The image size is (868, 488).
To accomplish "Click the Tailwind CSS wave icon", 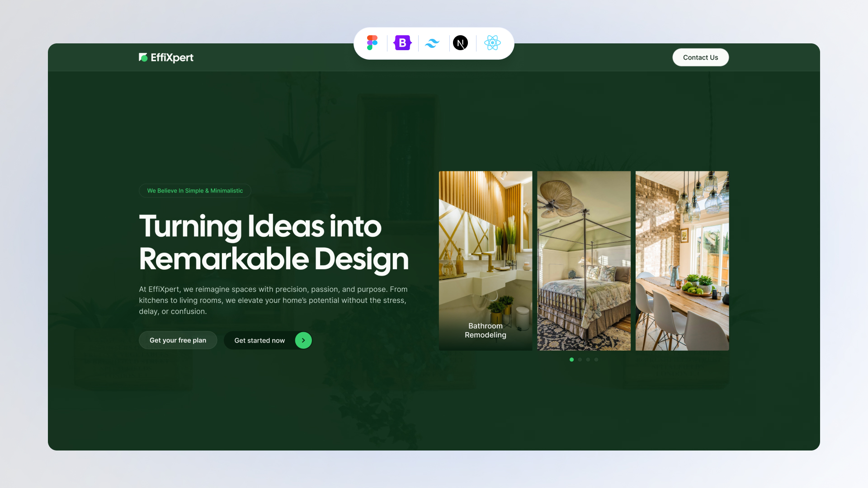I will click(432, 43).
